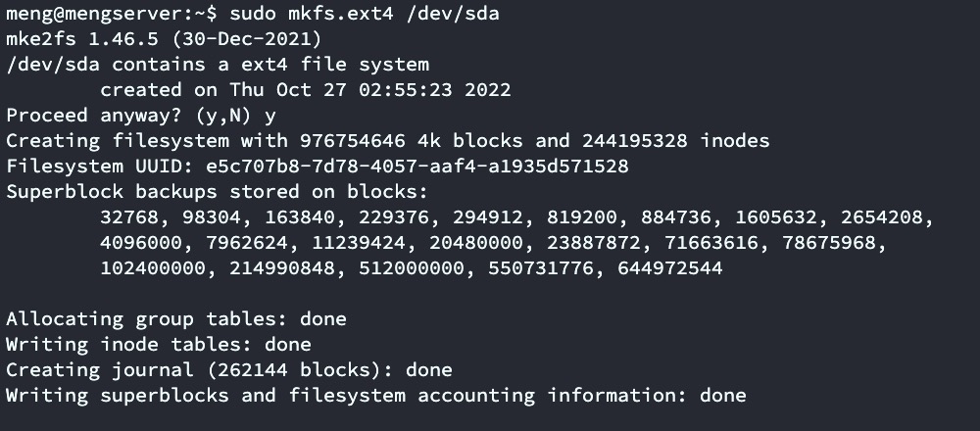Image resolution: width=980 pixels, height=431 pixels.
Task: Click backup block number 78675968
Action: (829, 243)
